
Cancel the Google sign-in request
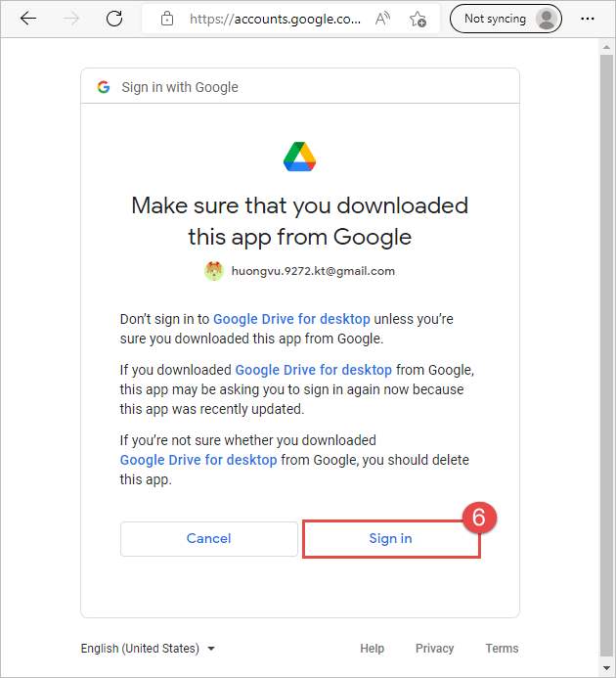point(209,538)
